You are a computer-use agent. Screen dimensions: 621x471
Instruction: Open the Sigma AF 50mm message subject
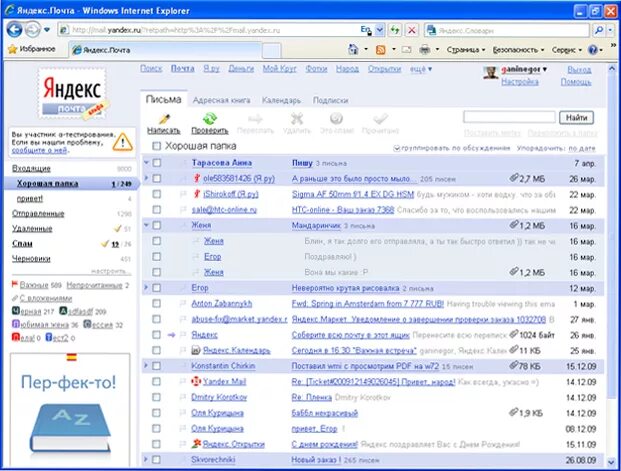353,194
